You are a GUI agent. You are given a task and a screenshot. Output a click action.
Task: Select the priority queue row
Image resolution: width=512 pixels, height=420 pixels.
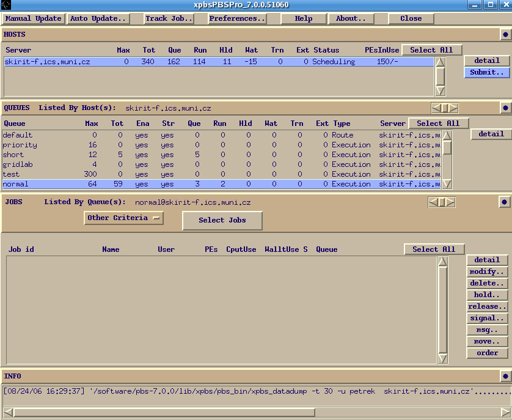pyautogui.click(x=221, y=145)
